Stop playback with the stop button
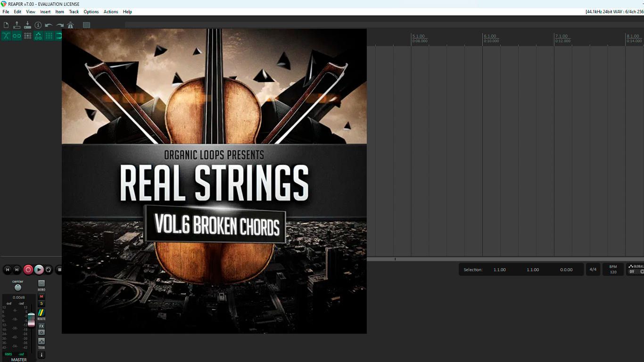The height and width of the screenshot is (362, 644). 58,270
